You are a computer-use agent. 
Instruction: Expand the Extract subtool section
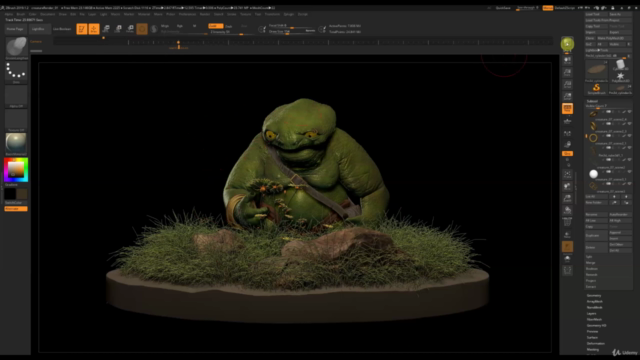coord(591,287)
